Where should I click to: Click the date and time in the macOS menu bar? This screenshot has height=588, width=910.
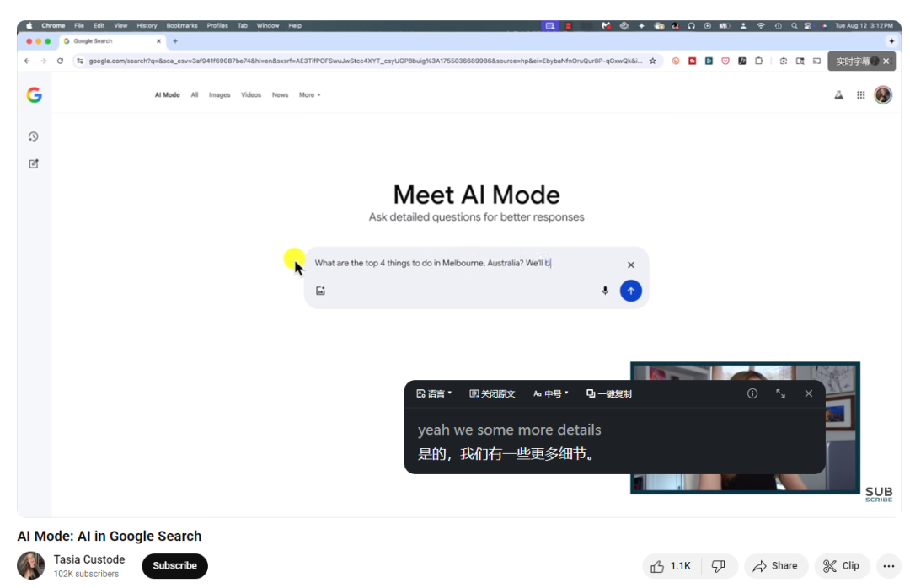(x=864, y=25)
